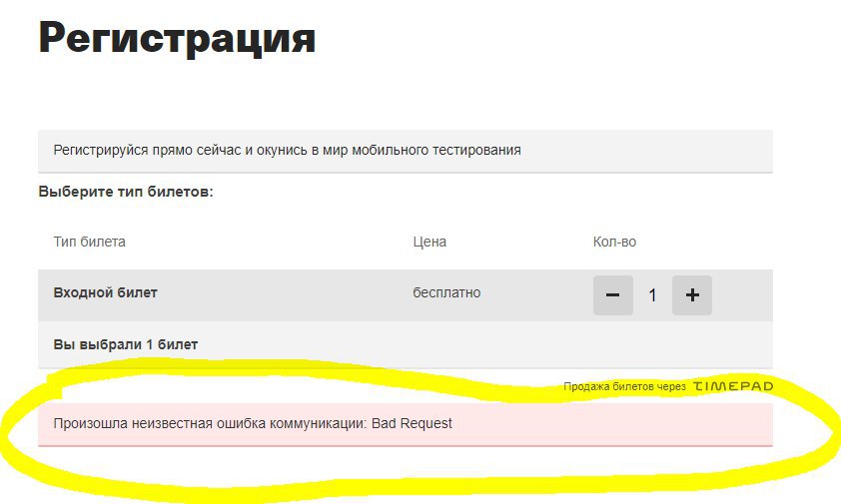The width and height of the screenshot is (841, 504).
Task: Click the 'Цена' column header
Action: coord(429,242)
